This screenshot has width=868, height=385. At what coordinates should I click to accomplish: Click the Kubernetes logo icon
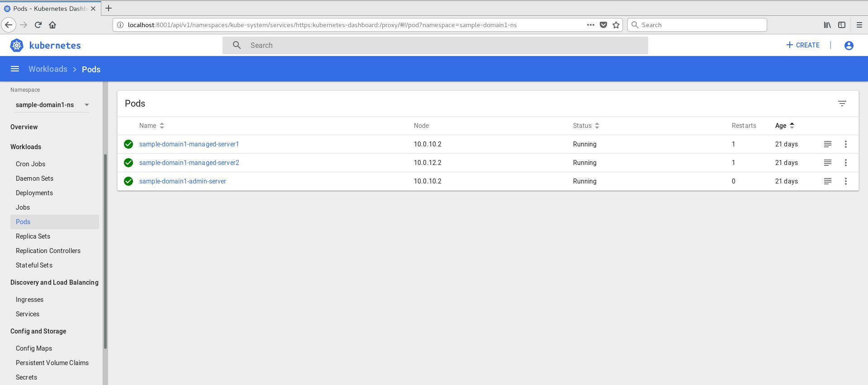(x=17, y=45)
